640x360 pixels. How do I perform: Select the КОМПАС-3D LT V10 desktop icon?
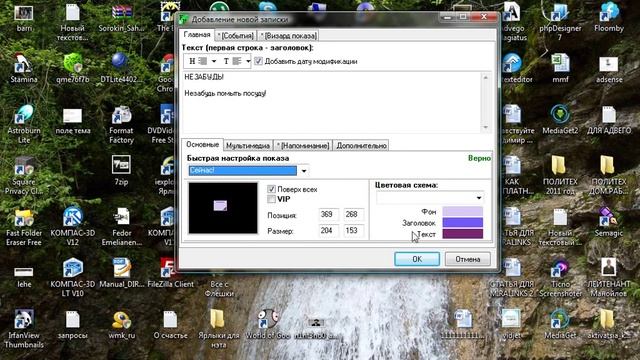73,278
